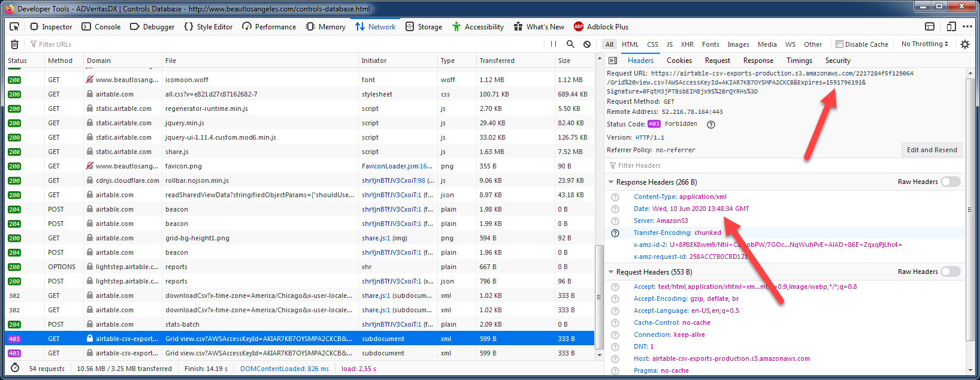
Task: Toggle the WS filter
Action: coord(791,44)
